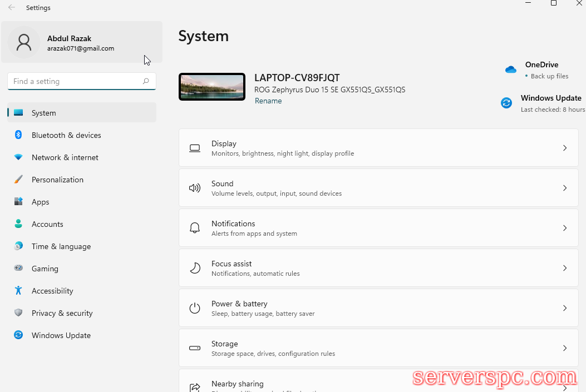Click the Gaming controller icon in sidebar

18,269
